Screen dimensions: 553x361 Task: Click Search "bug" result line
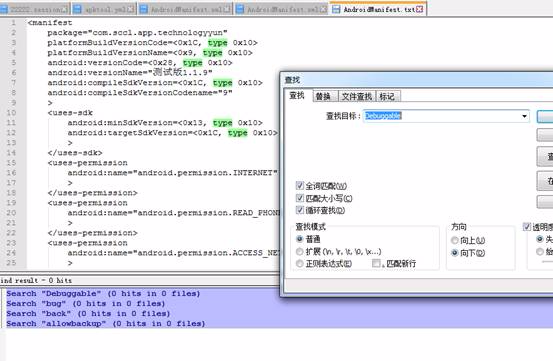pos(86,304)
